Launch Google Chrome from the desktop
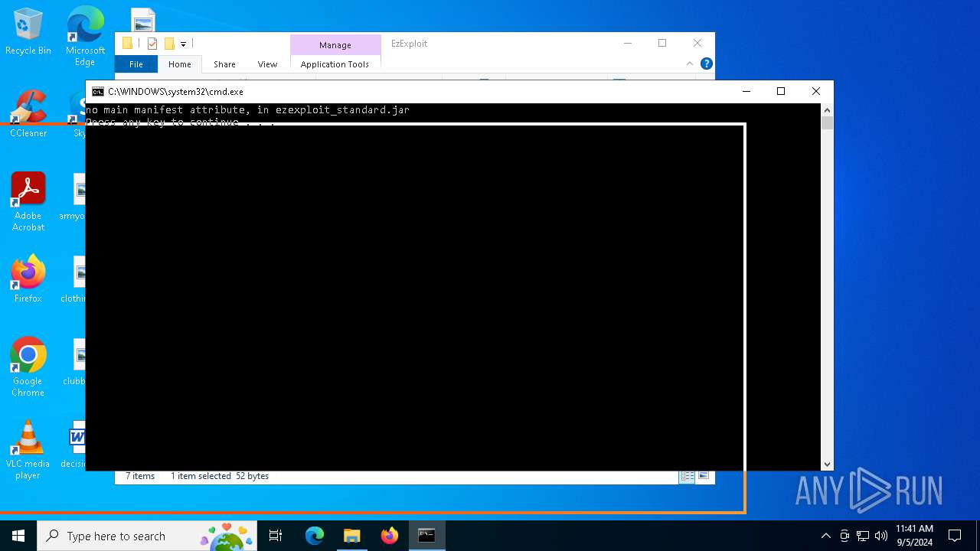 click(28, 367)
